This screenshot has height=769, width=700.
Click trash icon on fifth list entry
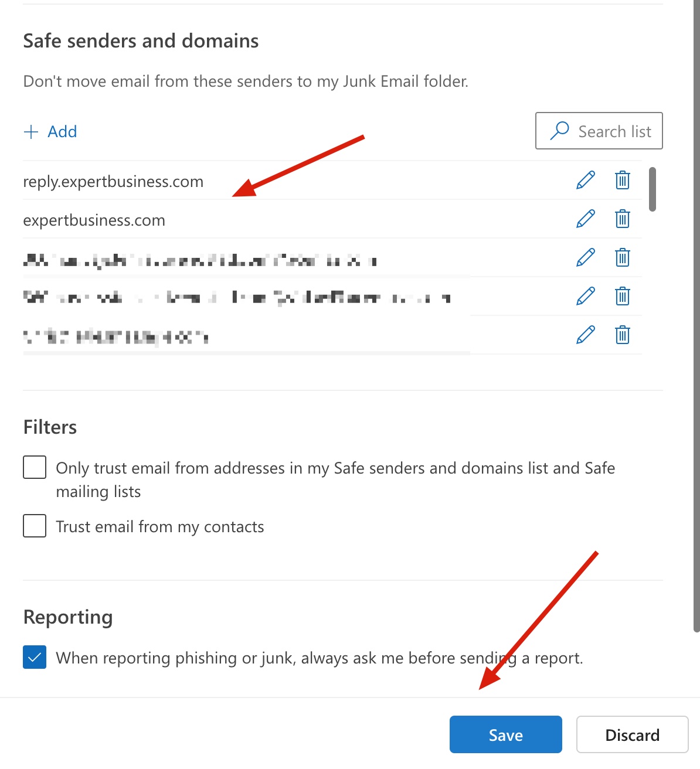click(623, 335)
